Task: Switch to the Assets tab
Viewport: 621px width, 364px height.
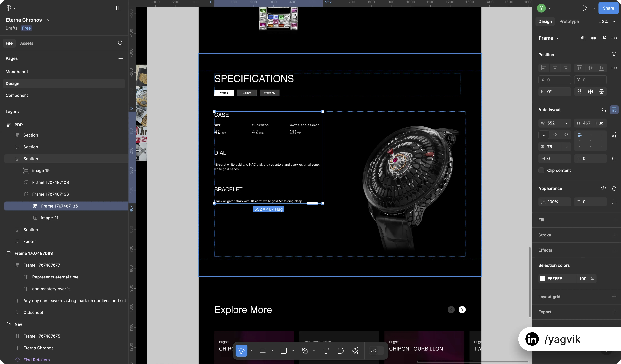Action: tap(27, 43)
